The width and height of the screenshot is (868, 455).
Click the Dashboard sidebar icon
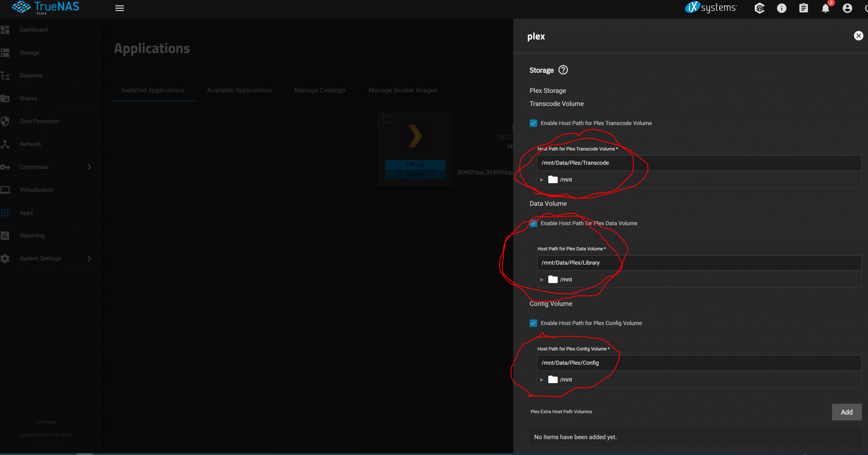click(x=5, y=30)
